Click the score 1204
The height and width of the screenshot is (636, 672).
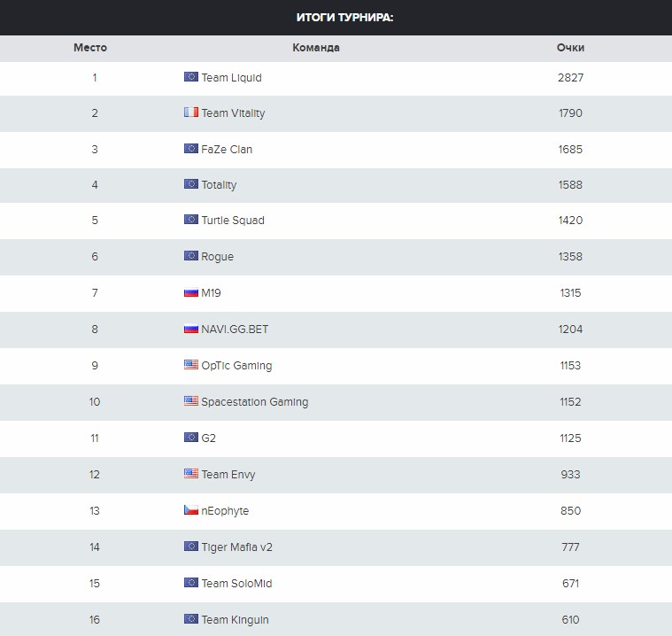(570, 330)
